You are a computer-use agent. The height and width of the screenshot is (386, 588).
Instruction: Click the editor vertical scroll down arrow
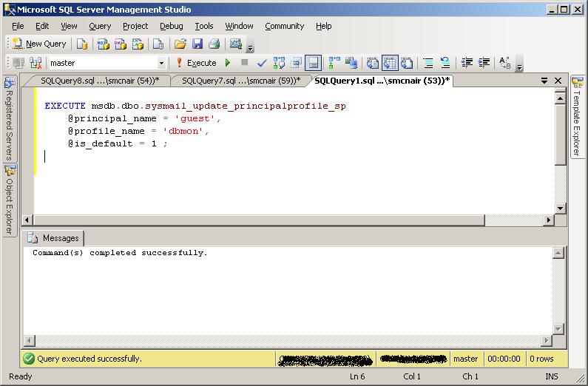560,208
